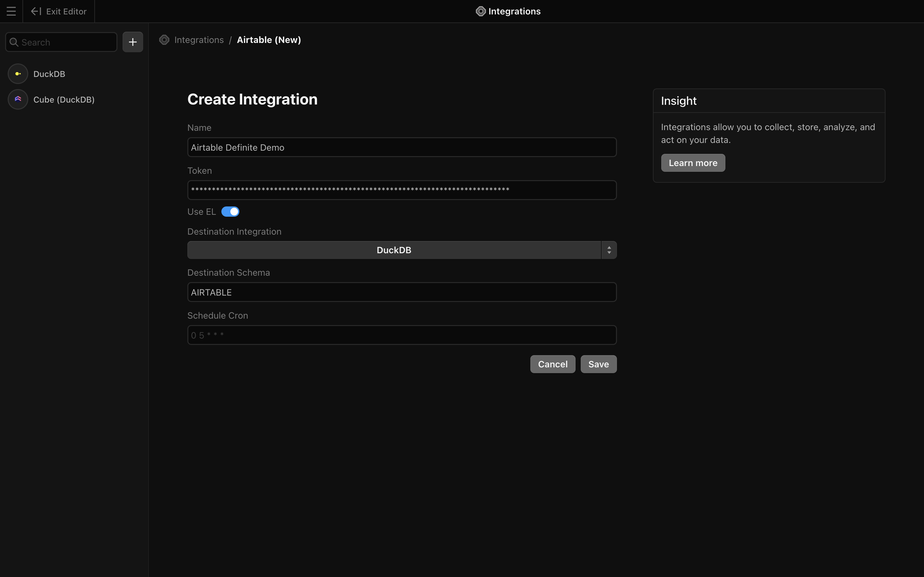This screenshot has width=924, height=577.
Task: Edit the Destination Schema AIRTABLE field
Action: (x=402, y=292)
